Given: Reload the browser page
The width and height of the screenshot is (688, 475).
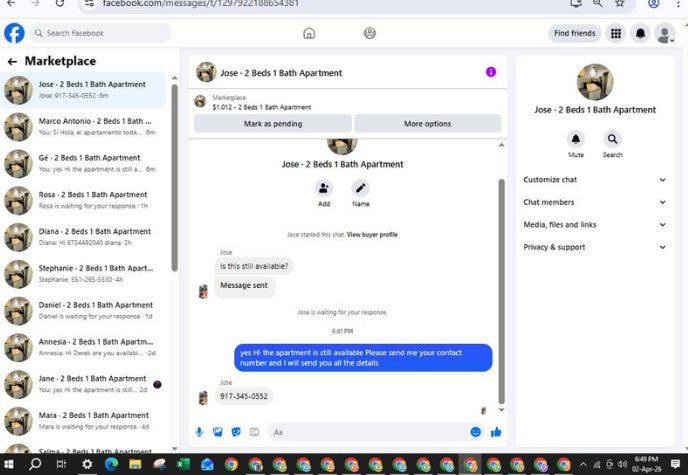Looking at the screenshot, I should tap(60, 4).
